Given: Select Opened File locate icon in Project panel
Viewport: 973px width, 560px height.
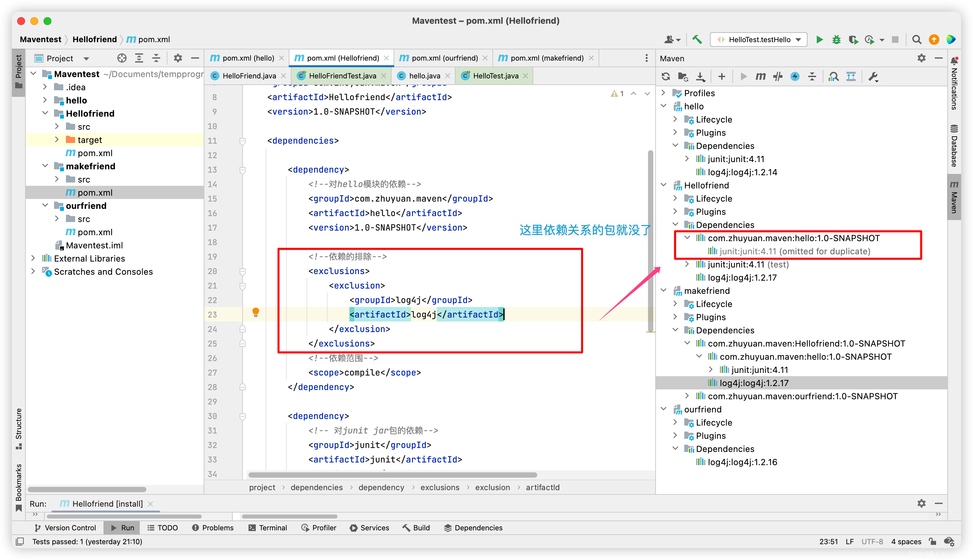Looking at the screenshot, I should 122,58.
